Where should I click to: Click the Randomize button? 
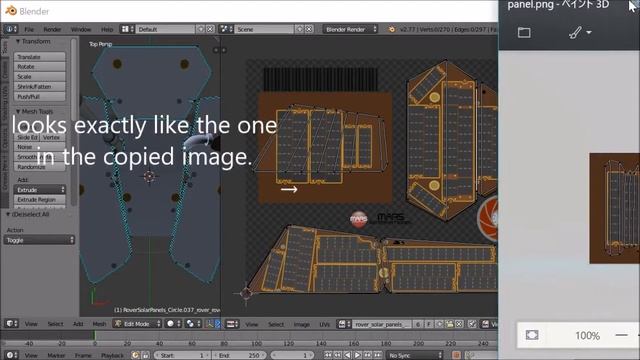pyautogui.click(x=40, y=167)
